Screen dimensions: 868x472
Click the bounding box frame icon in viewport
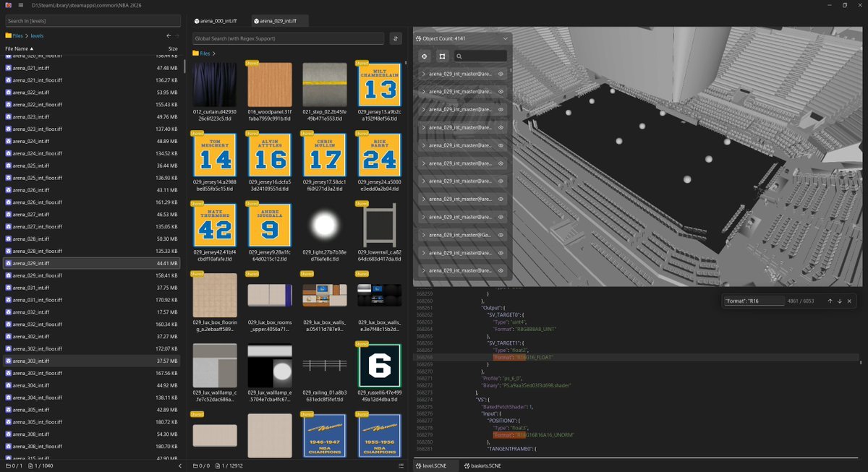(443, 56)
